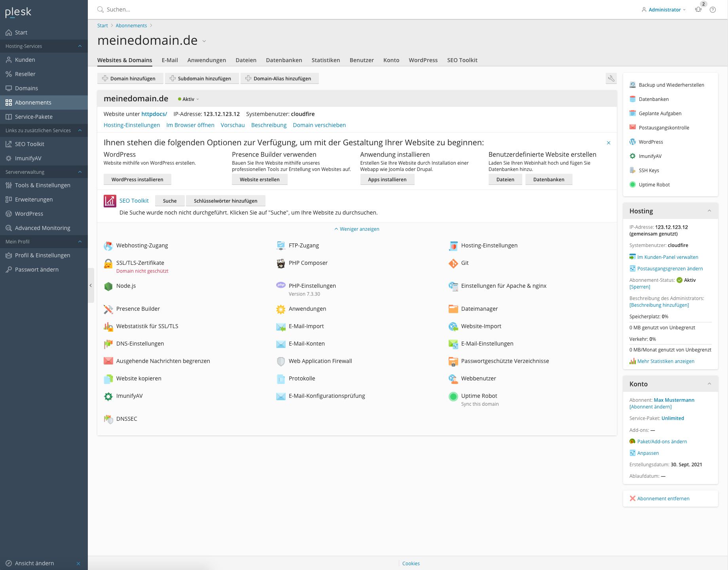Open the httpdocs/ link
The image size is (728, 570).
pos(154,114)
